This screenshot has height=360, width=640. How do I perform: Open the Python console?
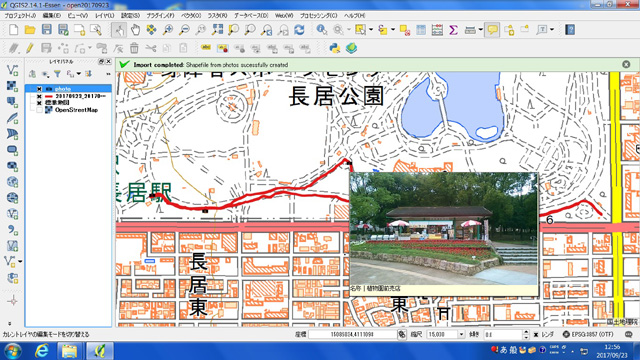click(x=335, y=48)
